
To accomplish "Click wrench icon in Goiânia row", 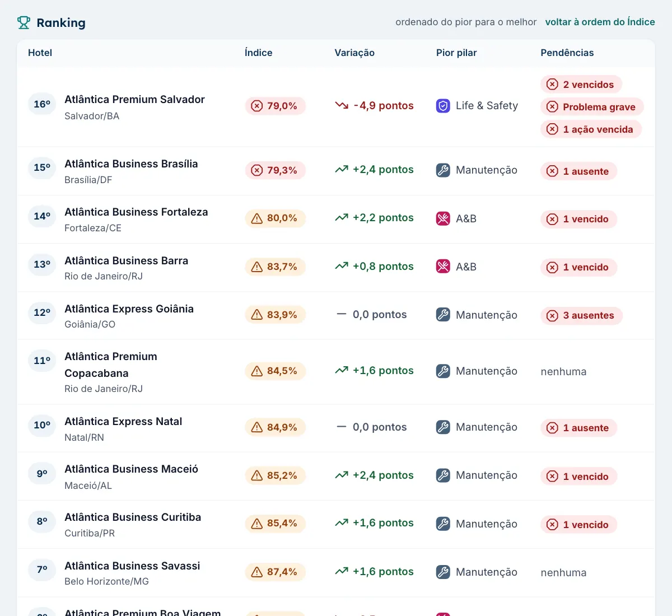I will pos(443,315).
